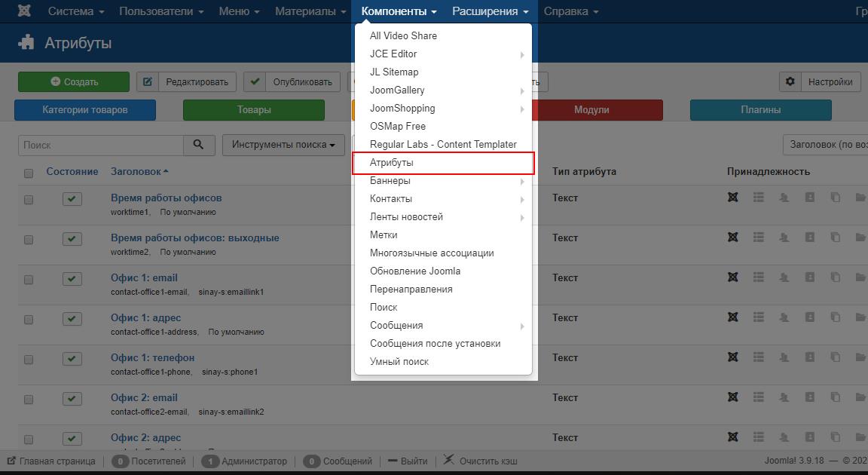Click menu list icon in worktime2 row
Screen dimensions: 868x475
tap(759, 237)
